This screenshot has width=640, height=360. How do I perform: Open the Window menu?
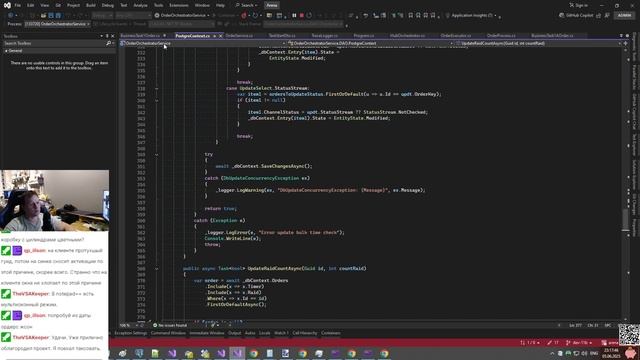202,5
